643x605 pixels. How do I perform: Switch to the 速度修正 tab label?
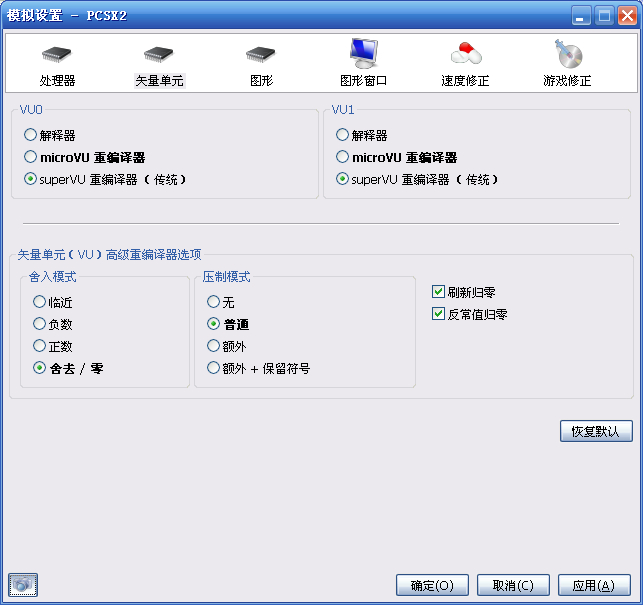465,81
